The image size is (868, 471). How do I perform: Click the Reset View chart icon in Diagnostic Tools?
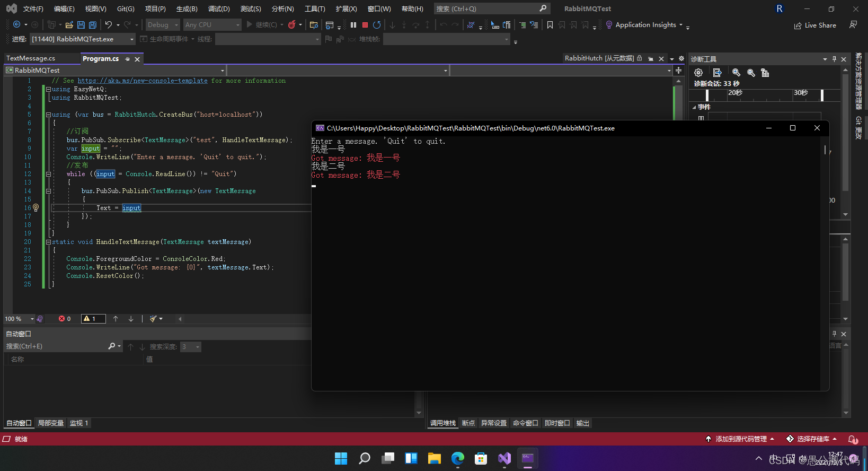765,73
